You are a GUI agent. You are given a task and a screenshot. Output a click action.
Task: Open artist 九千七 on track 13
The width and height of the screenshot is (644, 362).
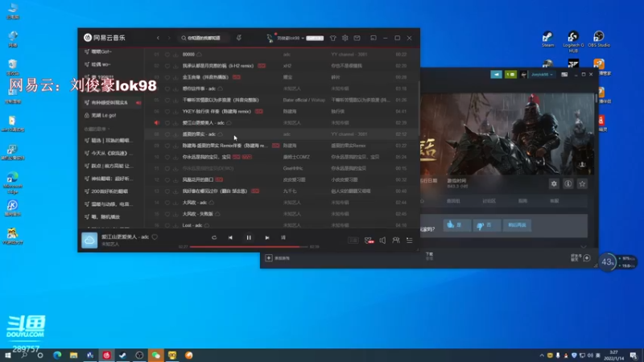pyautogui.click(x=290, y=191)
